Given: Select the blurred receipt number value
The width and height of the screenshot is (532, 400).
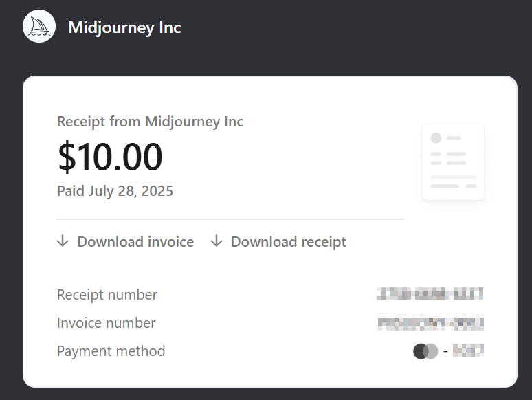Looking at the screenshot, I should 430,294.
